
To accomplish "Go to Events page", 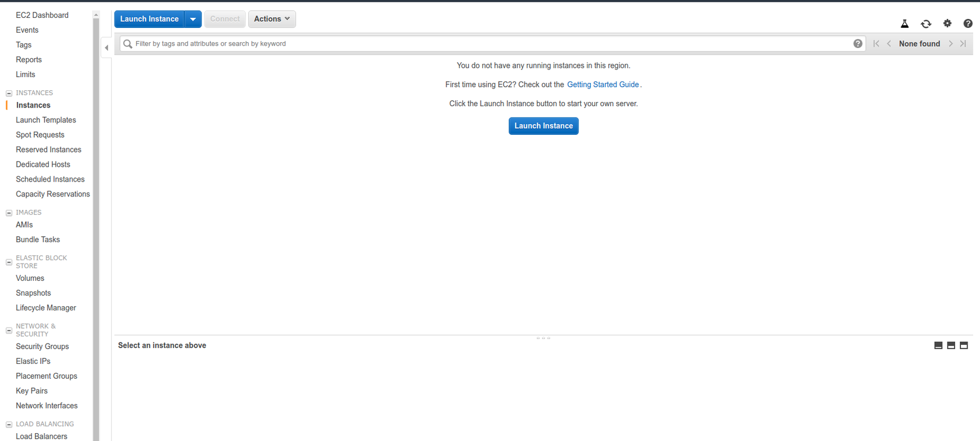I will click(x=27, y=30).
